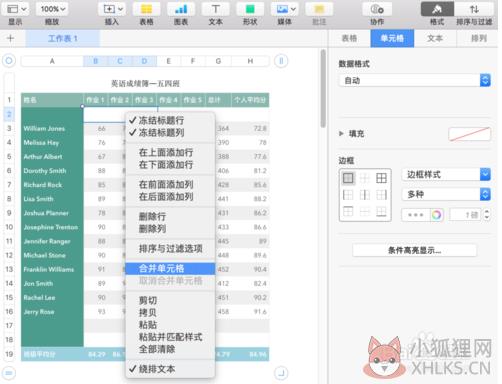Choose 拷贝 from context menu

170,313
